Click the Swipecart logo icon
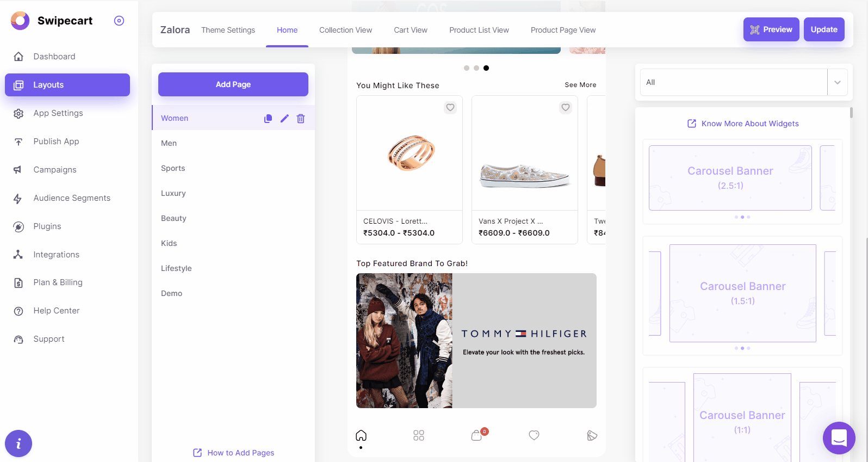The width and height of the screenshot is (868, 462). coord(20,21)
